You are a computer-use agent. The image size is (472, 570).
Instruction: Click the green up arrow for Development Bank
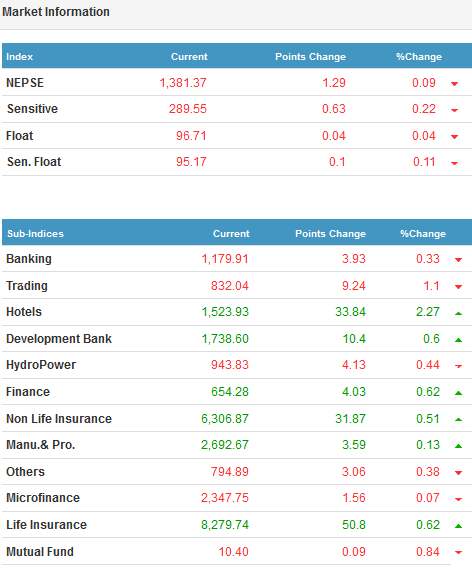click(458, 340)
